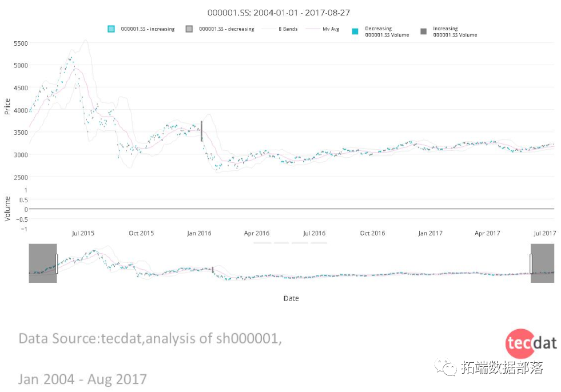Click the 'Volume' y-axis title
Viewport: 561px width, 392px height.
pyautogui.click(x=7, y=209)
